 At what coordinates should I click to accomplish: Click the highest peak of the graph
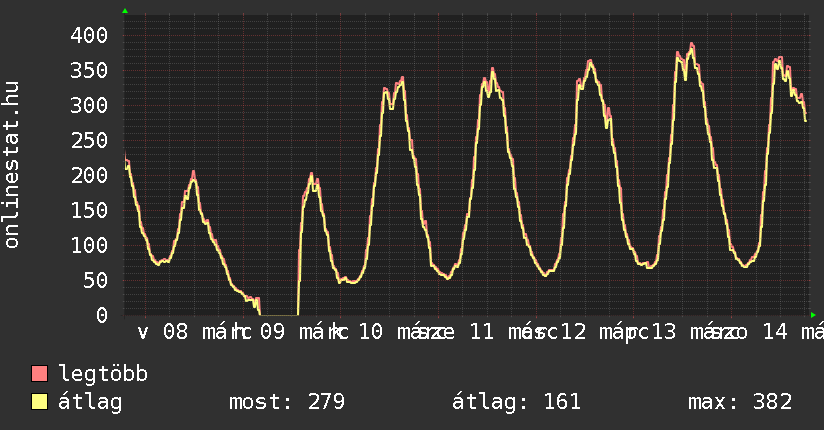(691, 45)
